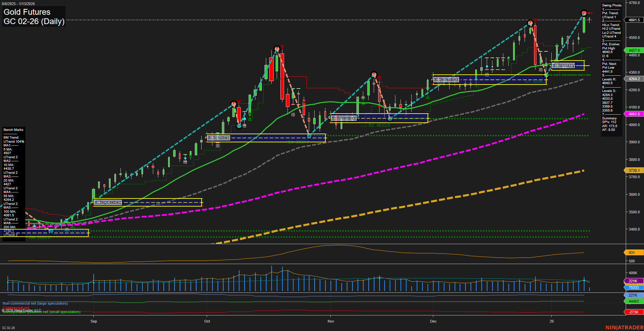Select the red down-arrow pivot at the October peak

pyautogui.click(x=282, y=47)
